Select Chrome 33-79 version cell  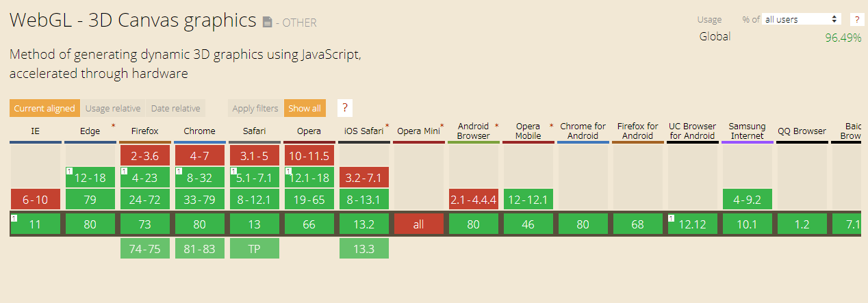199,200
